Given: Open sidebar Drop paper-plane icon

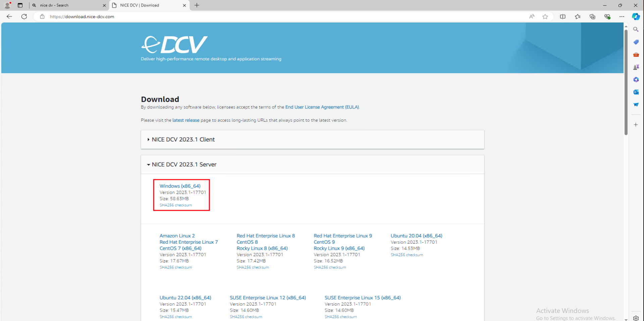Looking at the screenshot, I should coord(636,105).
